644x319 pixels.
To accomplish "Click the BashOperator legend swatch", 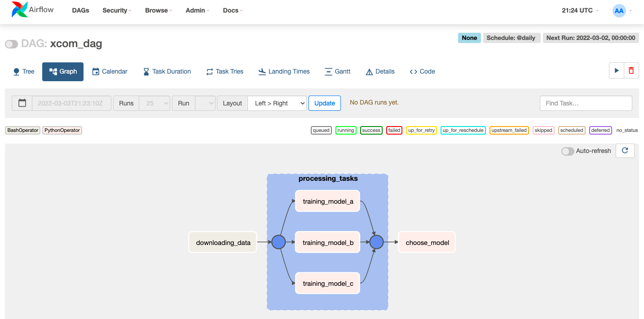I will pyautogui.click(x=22, y=130).
